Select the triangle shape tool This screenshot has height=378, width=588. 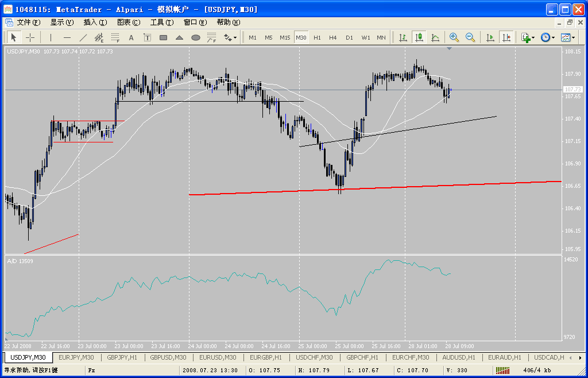pos(179,37)
